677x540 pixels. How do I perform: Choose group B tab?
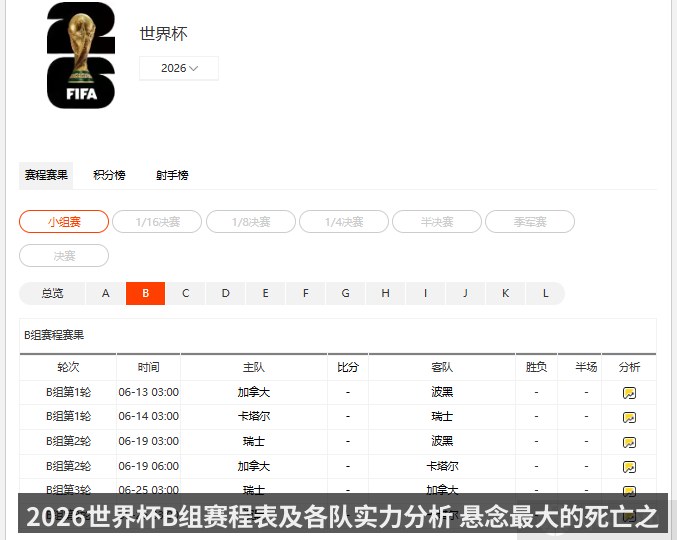(x=146, y=294)
